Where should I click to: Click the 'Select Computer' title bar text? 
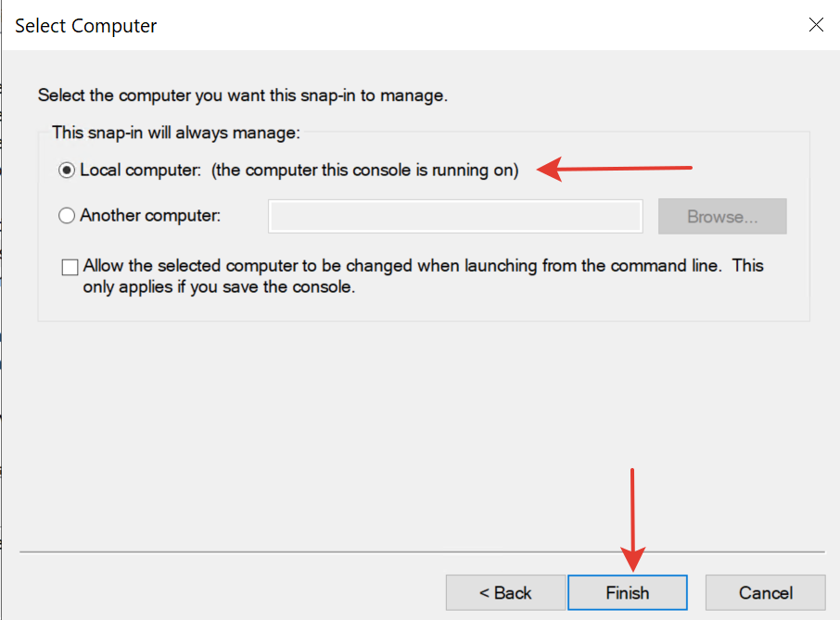(85, 26)
